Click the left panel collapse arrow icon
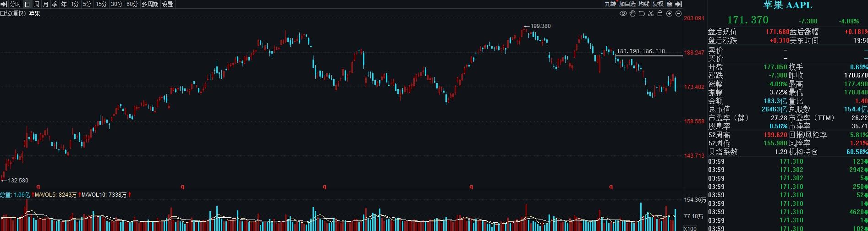 (x=4, y=4)
